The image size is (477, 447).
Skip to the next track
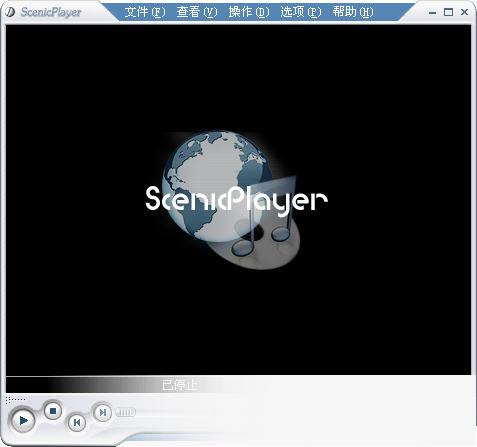coord(102,412)
